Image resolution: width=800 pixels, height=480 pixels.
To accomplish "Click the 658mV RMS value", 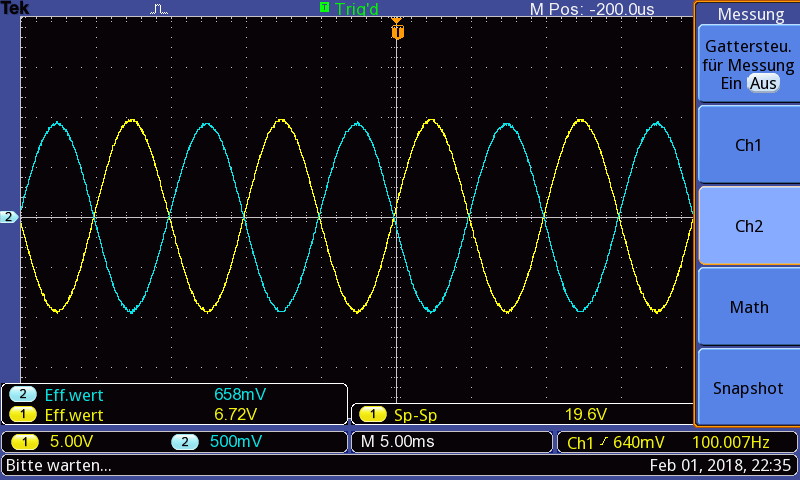I will coord(240,394).
